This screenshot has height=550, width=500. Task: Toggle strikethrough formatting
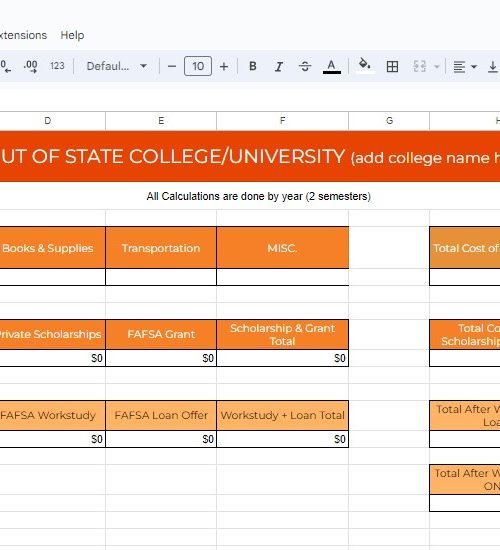305,66
